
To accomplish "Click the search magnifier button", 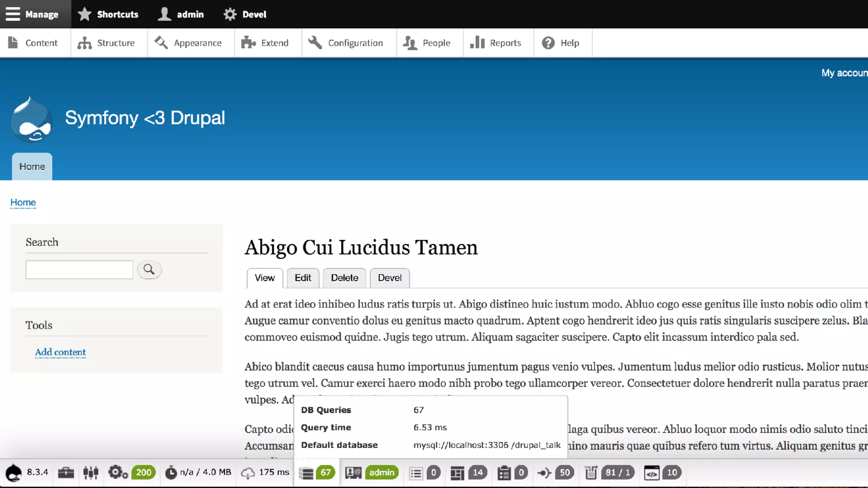I will coord(149,269).
